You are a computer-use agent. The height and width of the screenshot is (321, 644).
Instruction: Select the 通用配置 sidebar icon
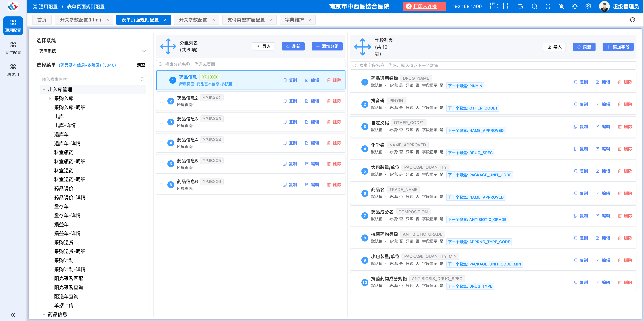point(13,26)
